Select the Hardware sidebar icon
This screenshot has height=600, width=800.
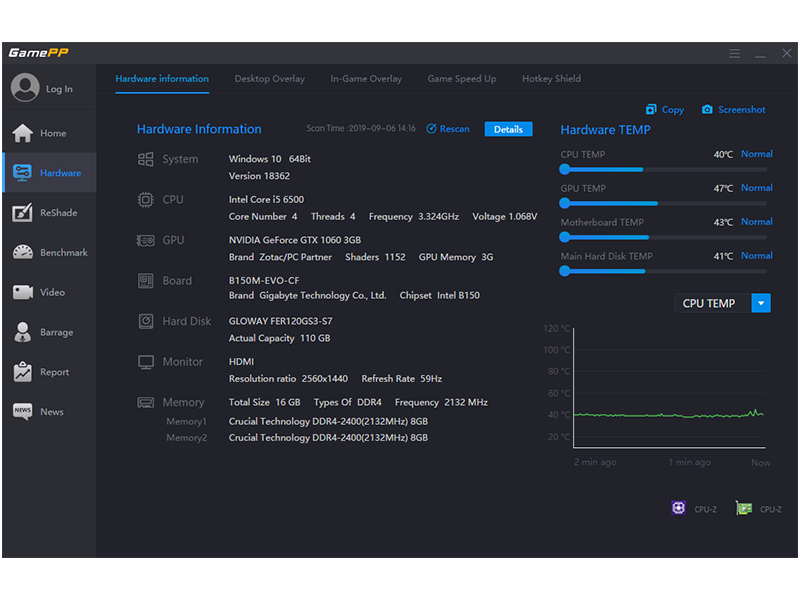[x=22, y=173]
